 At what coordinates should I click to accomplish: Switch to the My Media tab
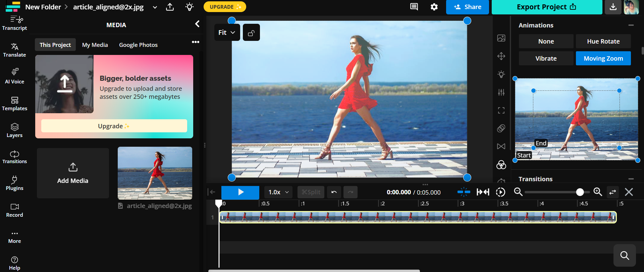(x=95, y=45)
